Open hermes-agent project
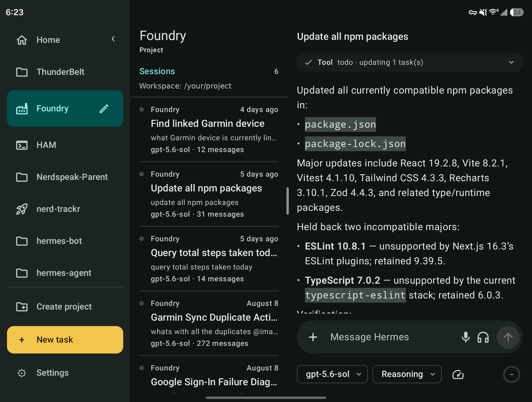The height and width of the screenshot is (402, 532). [65, 273]
